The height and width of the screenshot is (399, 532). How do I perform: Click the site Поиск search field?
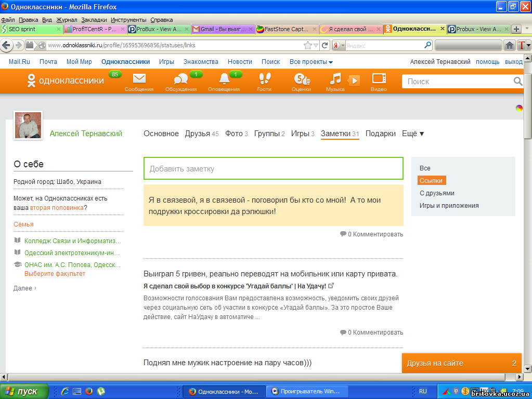(458, 82)
